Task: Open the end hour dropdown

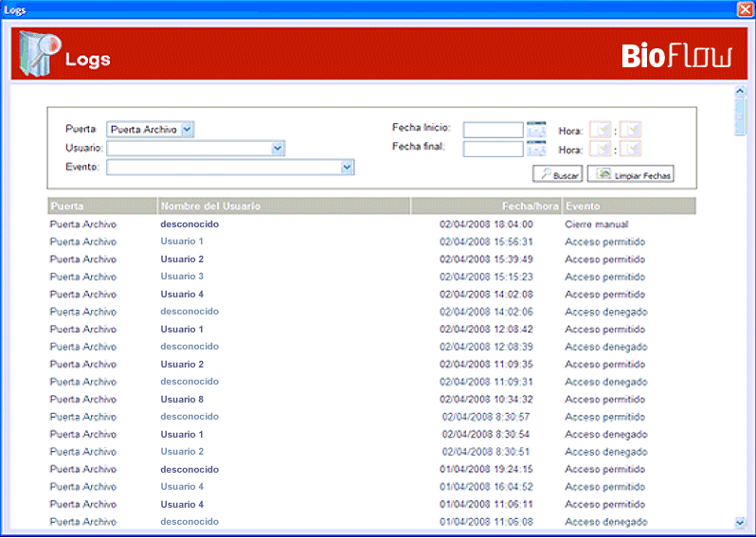Action: coord(600,150)
